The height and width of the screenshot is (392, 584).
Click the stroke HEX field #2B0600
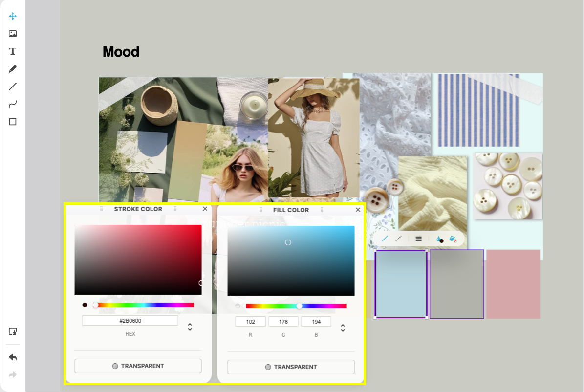point(130,321)
